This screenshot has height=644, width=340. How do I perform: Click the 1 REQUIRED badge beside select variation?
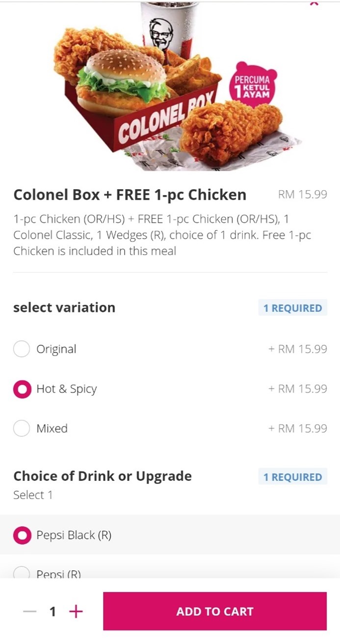292,308
